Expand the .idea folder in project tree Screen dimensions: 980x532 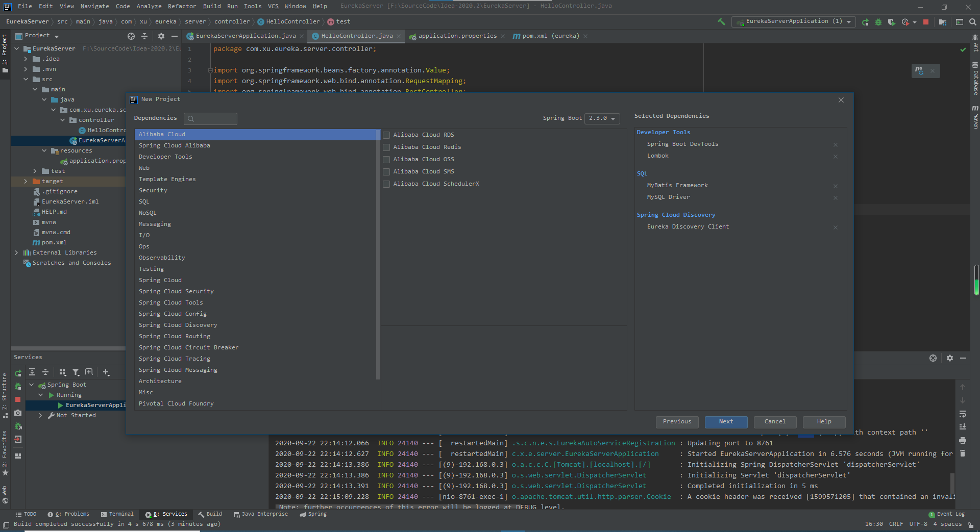point(26,59)
